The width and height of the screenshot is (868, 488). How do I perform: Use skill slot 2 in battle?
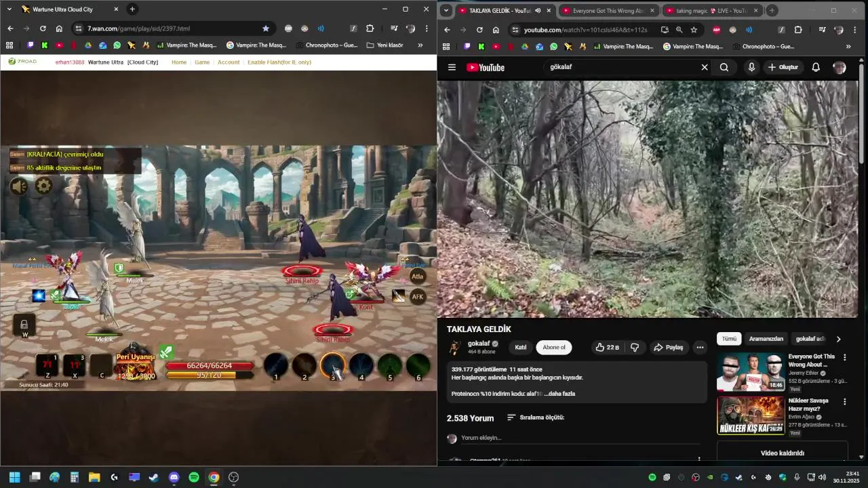[304, 366]
